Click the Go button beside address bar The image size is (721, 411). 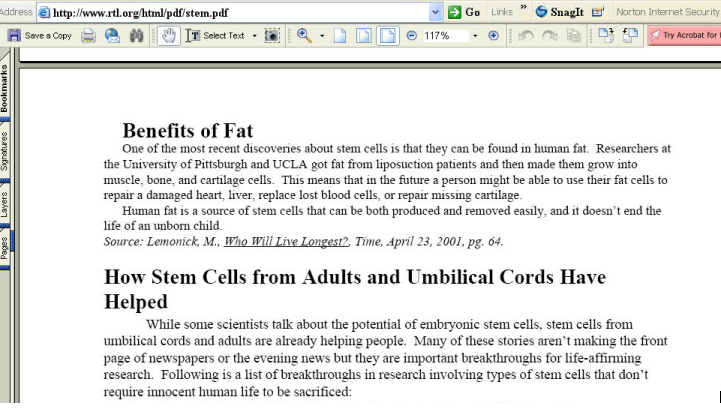point(464,11)
